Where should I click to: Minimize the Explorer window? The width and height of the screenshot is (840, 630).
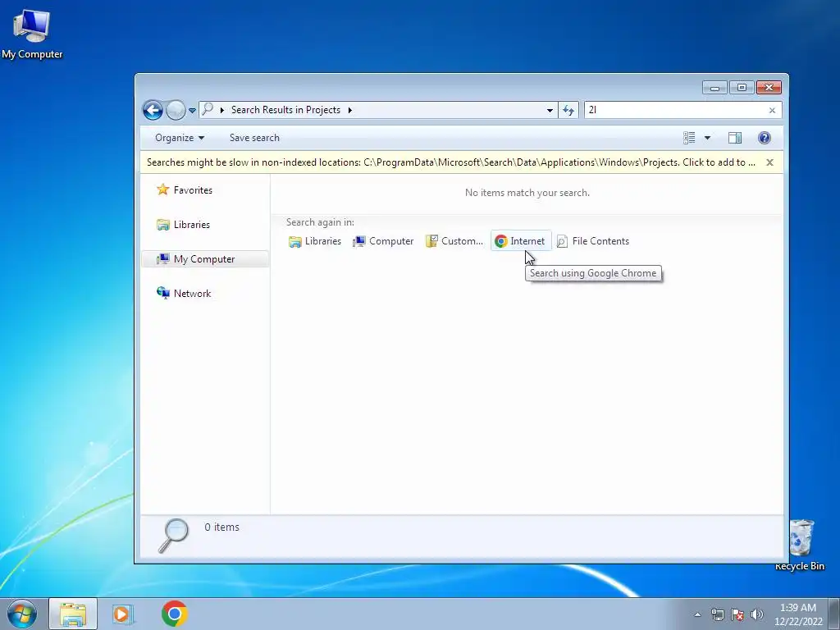click(x=714, y=87)
